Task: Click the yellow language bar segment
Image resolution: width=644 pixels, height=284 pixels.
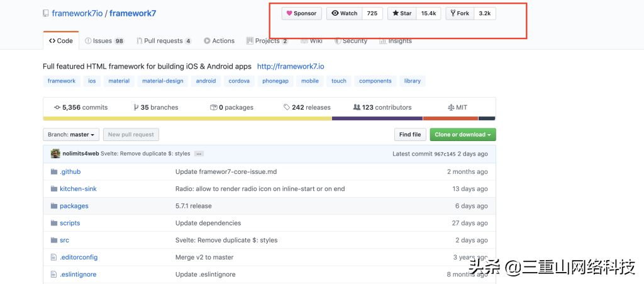Action: tap(187, 119)
